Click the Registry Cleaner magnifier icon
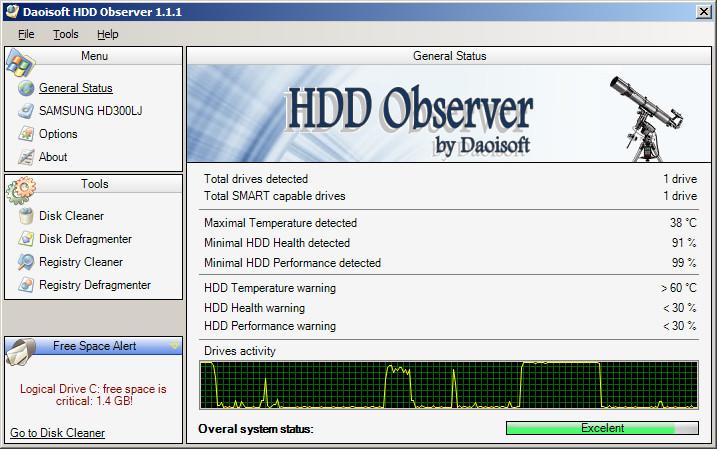Screen dimensions: 717x449 (26, 262)
